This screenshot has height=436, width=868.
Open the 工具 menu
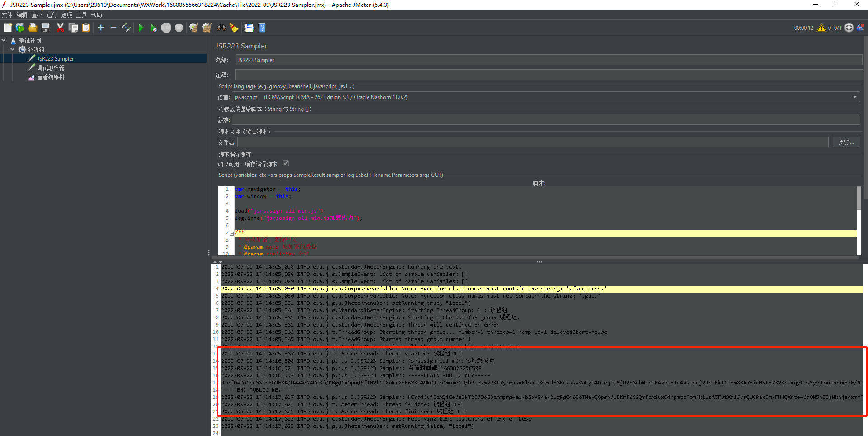coord(81,14)
